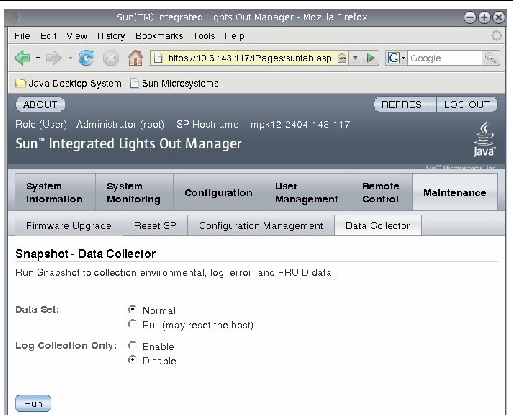Open the Bookmarks menu

tap(159, 36)
